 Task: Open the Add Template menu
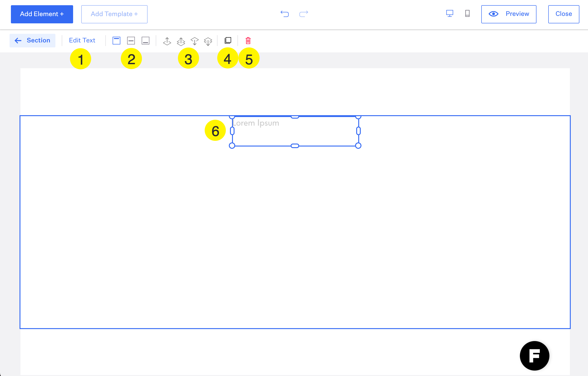tap(114, 14)
